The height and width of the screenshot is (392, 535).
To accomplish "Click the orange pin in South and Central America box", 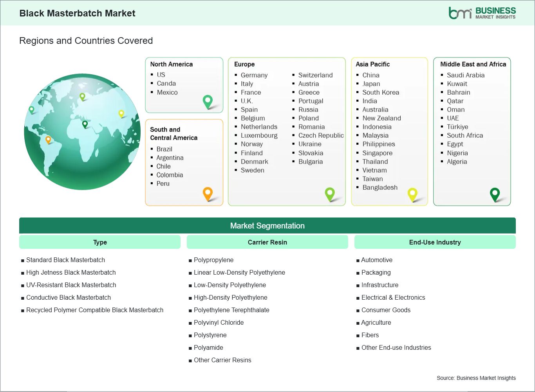I will point(208,193).
